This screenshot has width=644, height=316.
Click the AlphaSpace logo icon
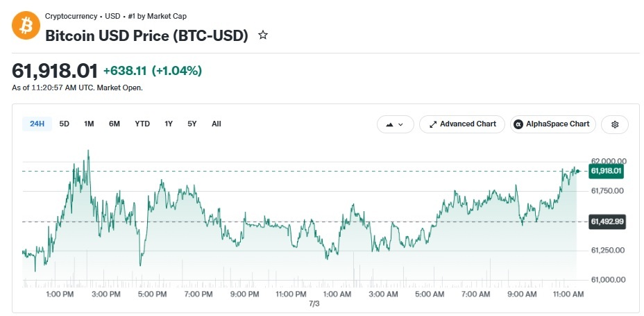point(518,124)
